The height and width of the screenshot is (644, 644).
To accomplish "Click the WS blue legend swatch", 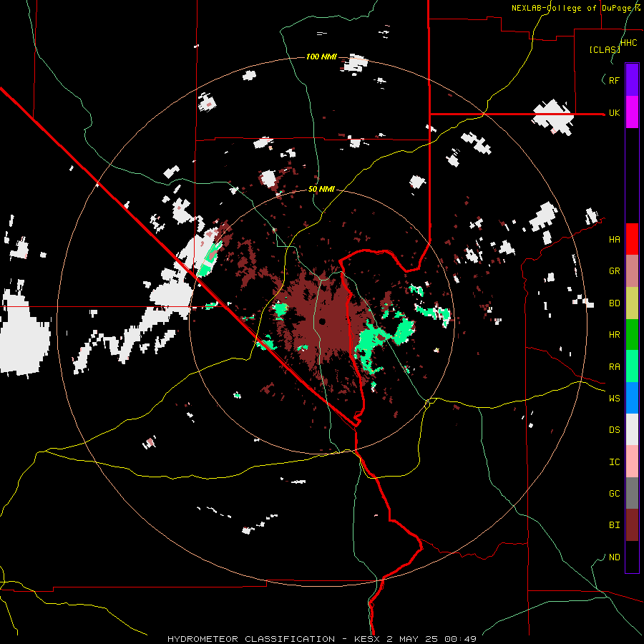I will [x=632, y=398].
